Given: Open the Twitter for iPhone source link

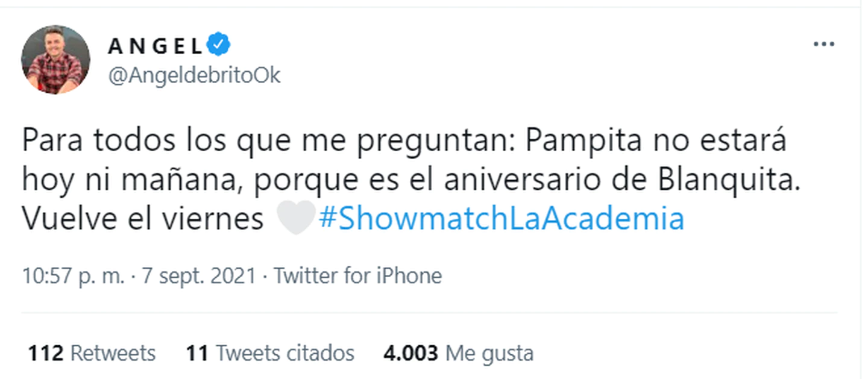Looking at the screenshot, I should [x=358, y=276].
